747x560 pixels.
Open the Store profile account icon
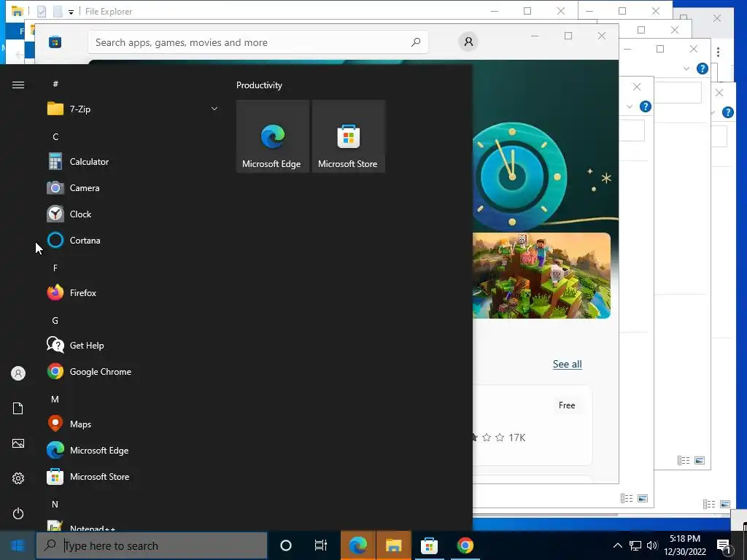point(468,42)
